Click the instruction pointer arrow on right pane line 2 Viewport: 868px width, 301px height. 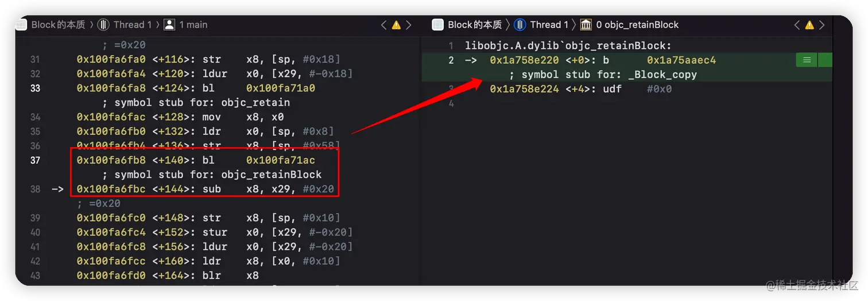pos(471,60)
